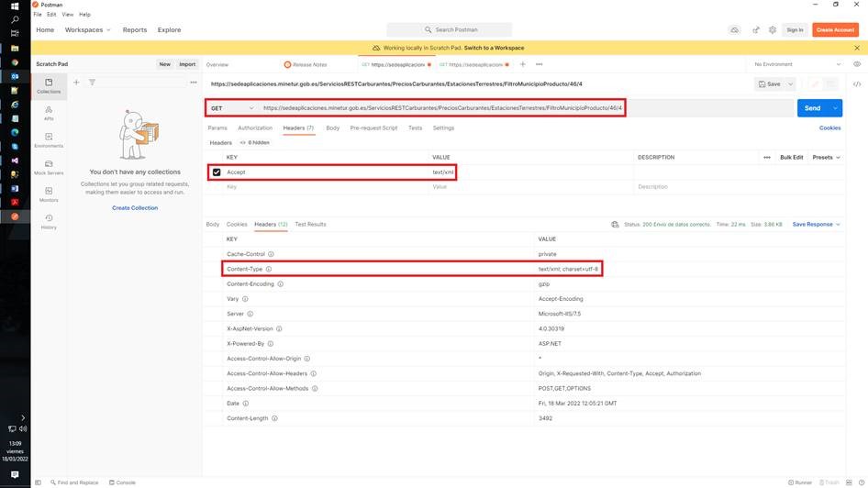
Task: Open the Monitors sidebar panel
Action: (x=49, y=194)
